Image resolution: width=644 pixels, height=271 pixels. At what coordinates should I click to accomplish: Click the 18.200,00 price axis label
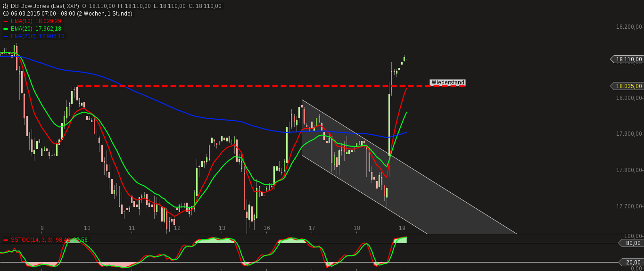629,27
